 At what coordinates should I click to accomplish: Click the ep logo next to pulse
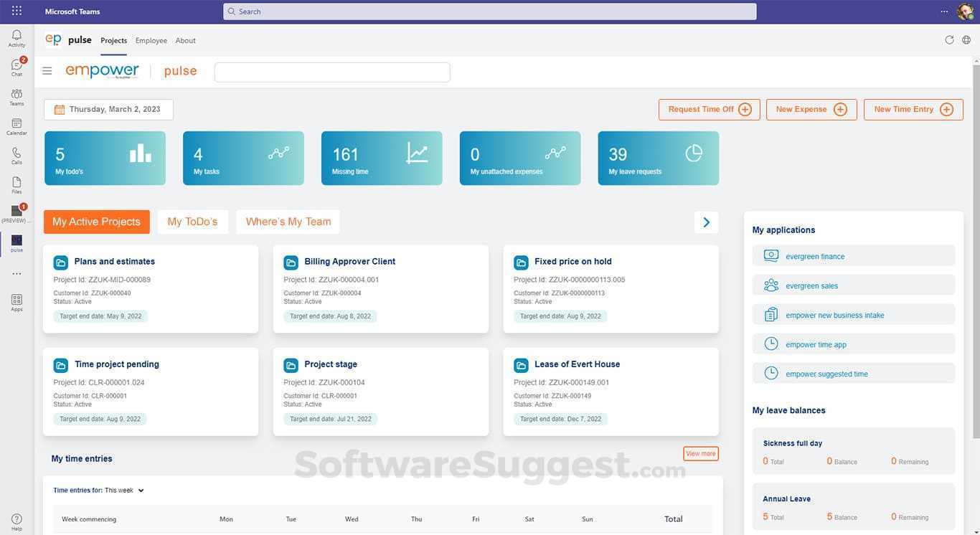pyautogui.click(x=52, y=39)
